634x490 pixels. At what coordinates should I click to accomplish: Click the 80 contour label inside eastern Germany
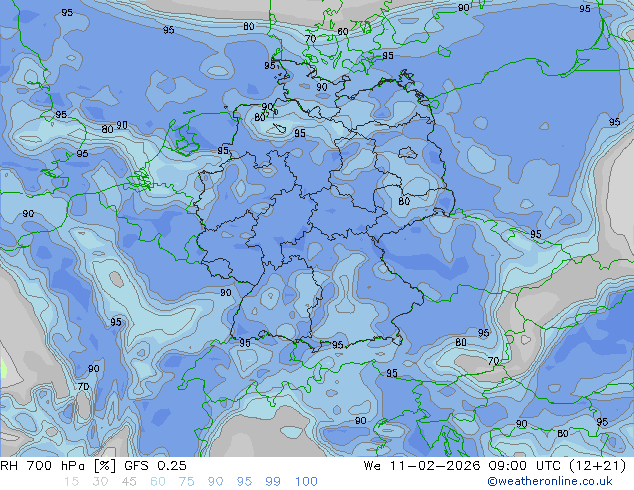(404, 201)
